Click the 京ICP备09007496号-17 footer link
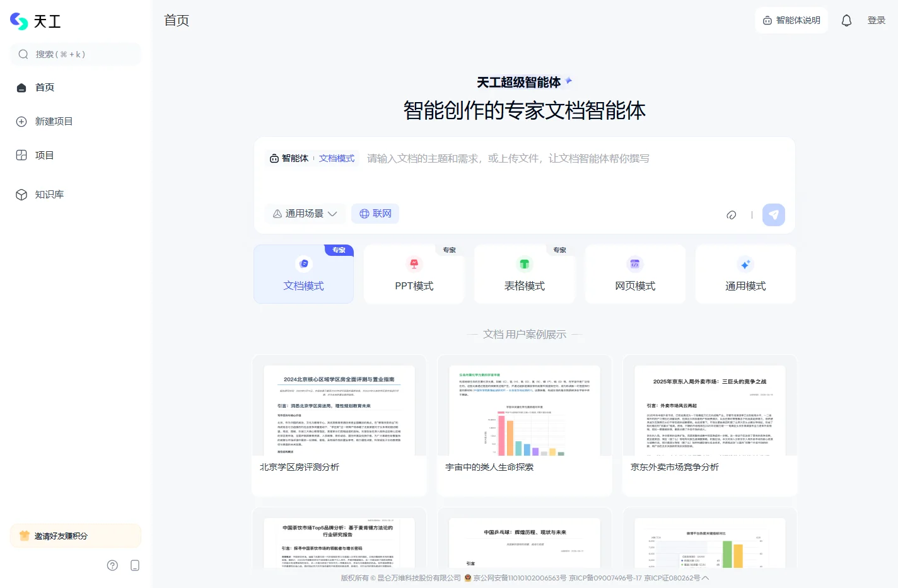The width and height of the screenshot is (898, 588). [x=605, y=578]
